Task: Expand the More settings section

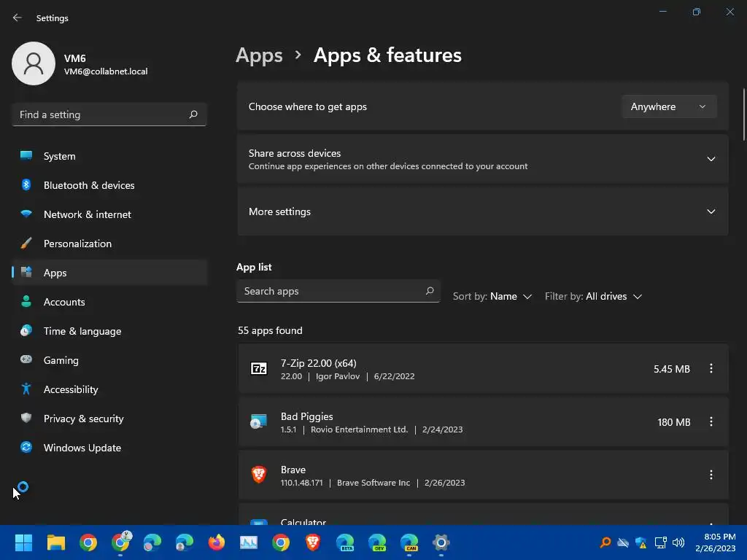Action: (483, 211)
